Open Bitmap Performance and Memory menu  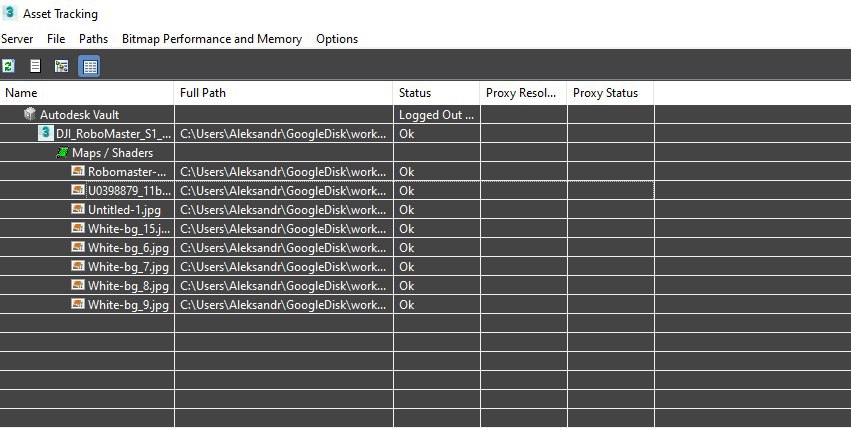pos(212,39)
